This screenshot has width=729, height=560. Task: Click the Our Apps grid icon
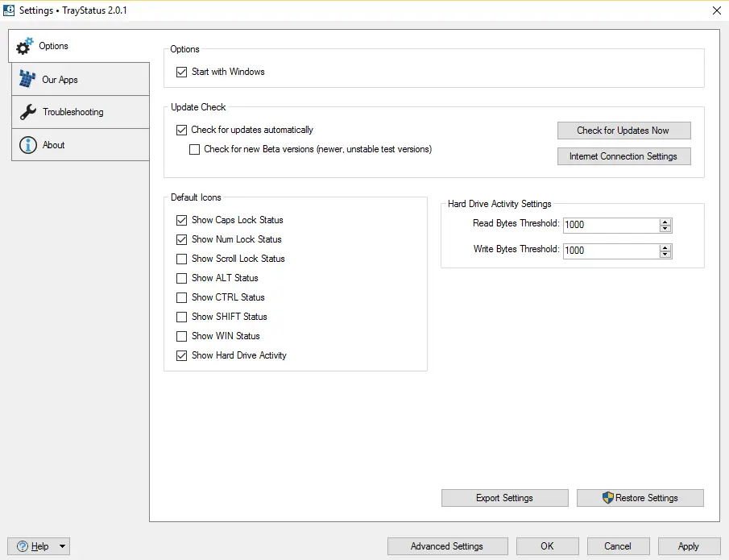click(27, 79)
